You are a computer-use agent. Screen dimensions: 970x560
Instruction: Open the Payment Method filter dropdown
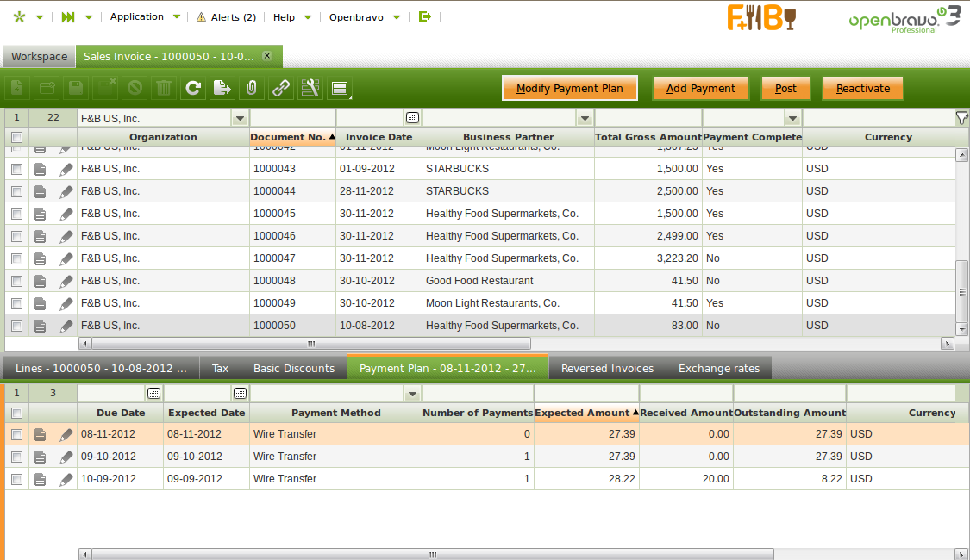coord(412,394)
